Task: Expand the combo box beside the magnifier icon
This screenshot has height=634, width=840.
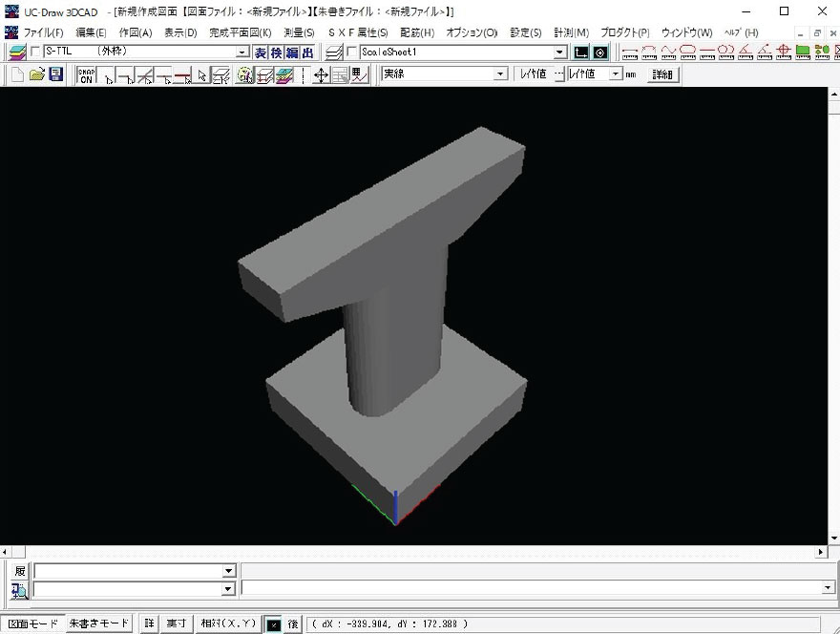Action: (x=229, y=589)
